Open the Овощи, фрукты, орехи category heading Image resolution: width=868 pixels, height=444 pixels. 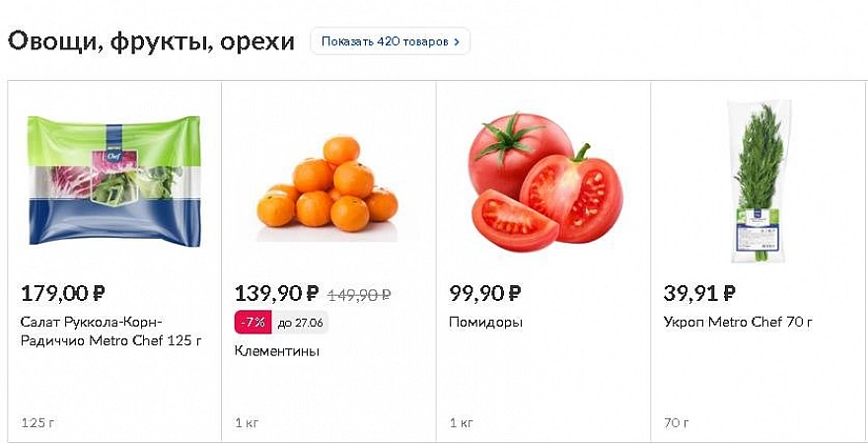[x=152, y=41]
